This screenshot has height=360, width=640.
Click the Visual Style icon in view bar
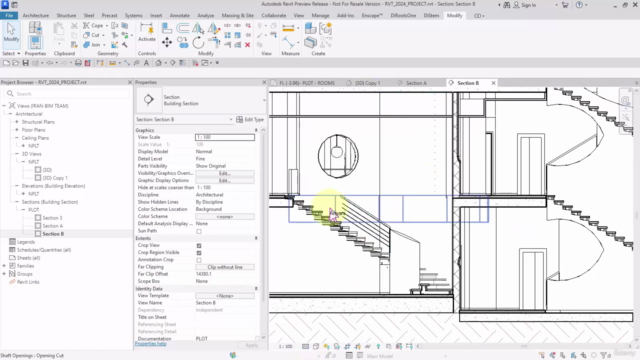[x=316, y=346]
